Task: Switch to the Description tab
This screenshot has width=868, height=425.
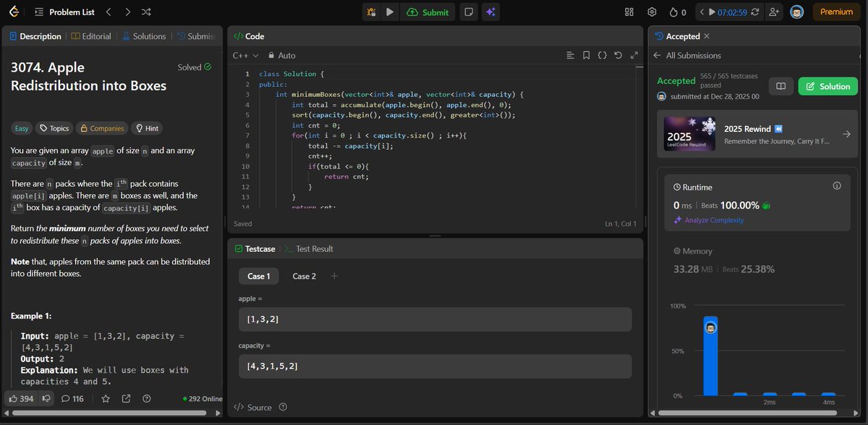Action: point(35,36)
